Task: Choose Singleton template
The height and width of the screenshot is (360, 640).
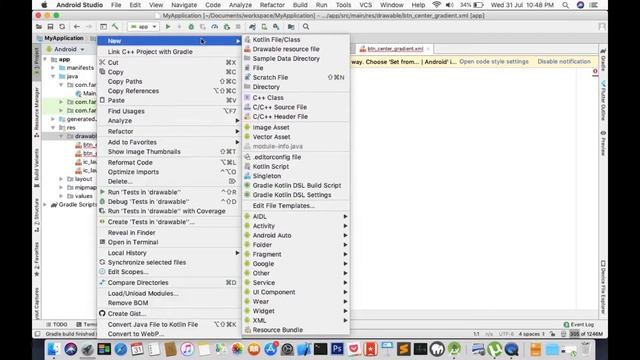Action: click(x=296, y=176)
